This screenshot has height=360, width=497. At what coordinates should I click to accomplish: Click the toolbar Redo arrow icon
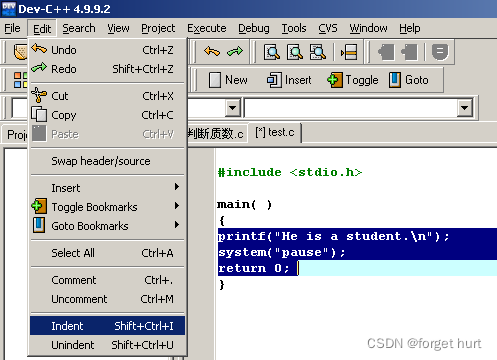tap(235, 52)
